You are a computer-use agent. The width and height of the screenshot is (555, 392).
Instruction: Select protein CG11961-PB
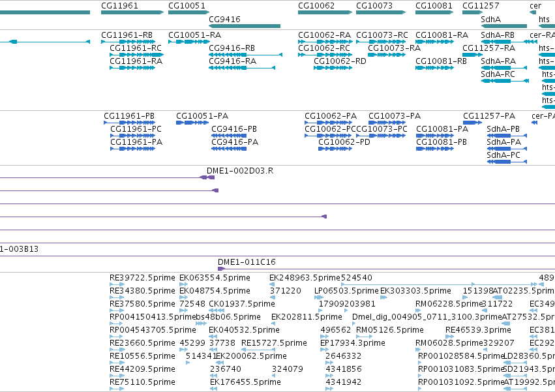click(x=129, y=123)
